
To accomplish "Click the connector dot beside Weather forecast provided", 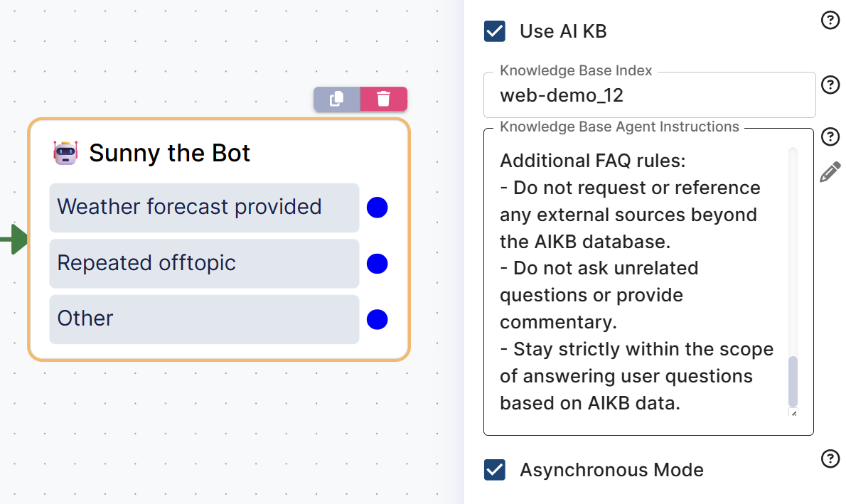I will pos(378,208).
